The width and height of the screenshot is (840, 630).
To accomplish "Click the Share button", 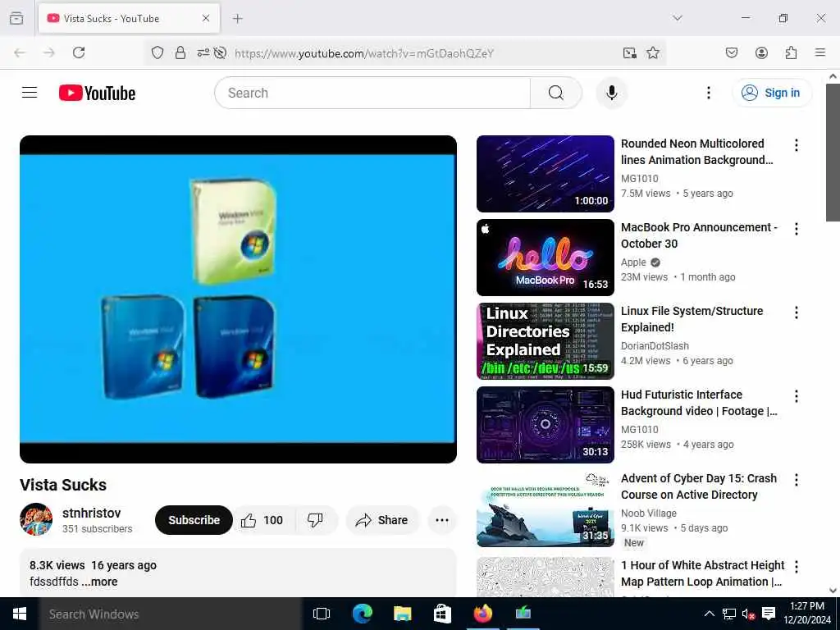I will pyautogui.click(x=382, y=520).
